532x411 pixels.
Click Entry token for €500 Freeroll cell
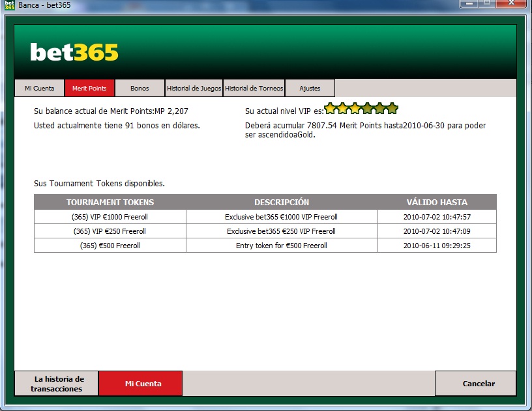[282, 246]
